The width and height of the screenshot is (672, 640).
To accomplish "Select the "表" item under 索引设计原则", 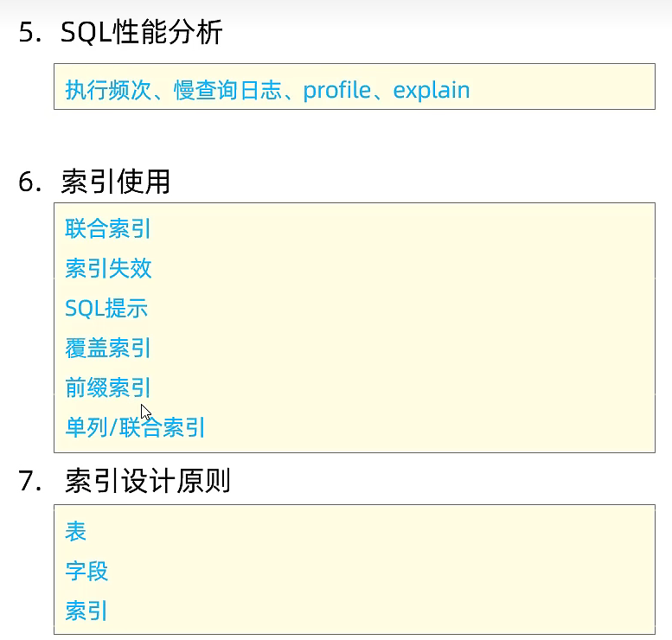I will 76,531.
